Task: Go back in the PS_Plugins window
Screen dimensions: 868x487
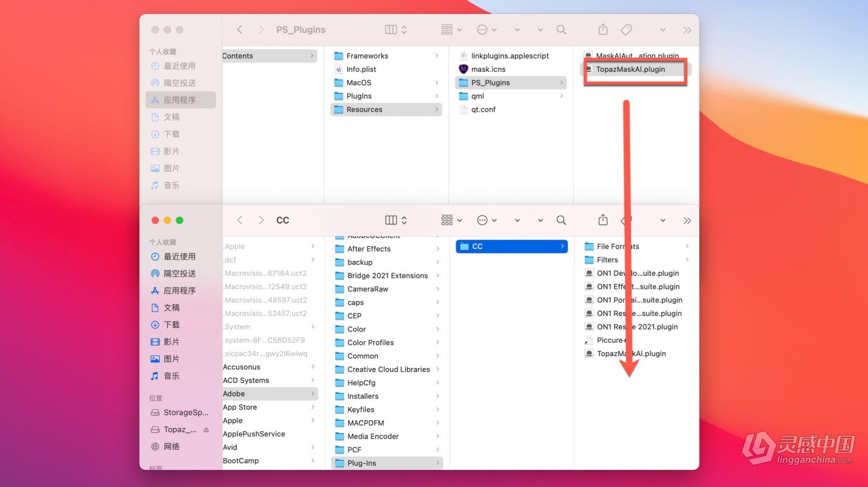Action: point(240,29)
